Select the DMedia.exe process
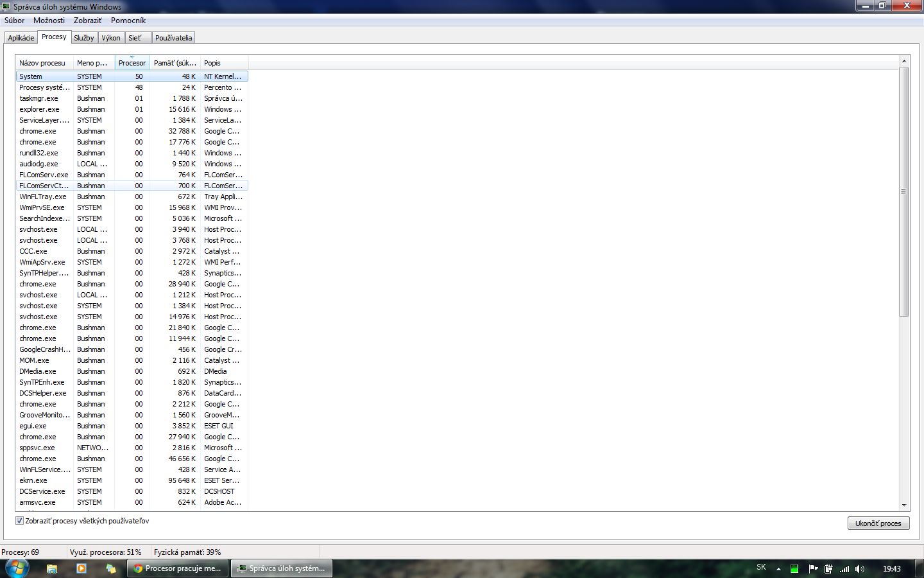The width and height of the screenshot is (924, 578). coord(132,371)
